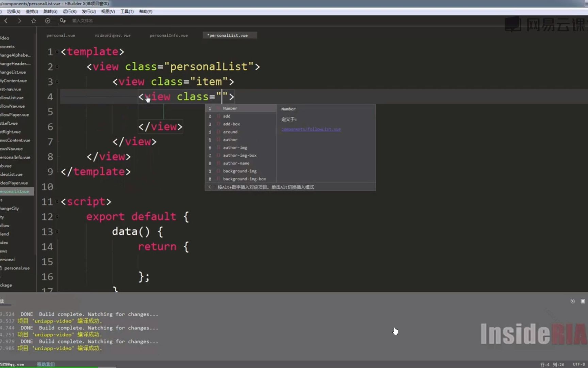Click the CSS icon beside 'add' suggestion
The width and height of the screenshot is (588, 368).
[218, 116]
